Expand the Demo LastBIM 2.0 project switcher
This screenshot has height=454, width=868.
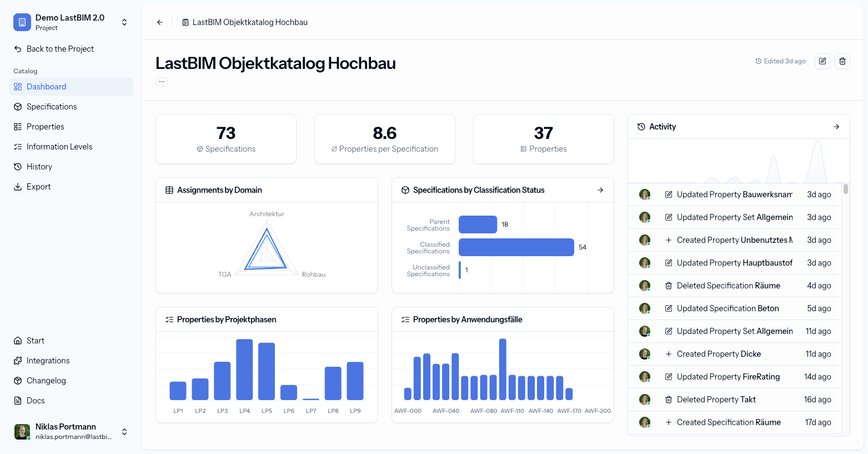pos(124,22)
